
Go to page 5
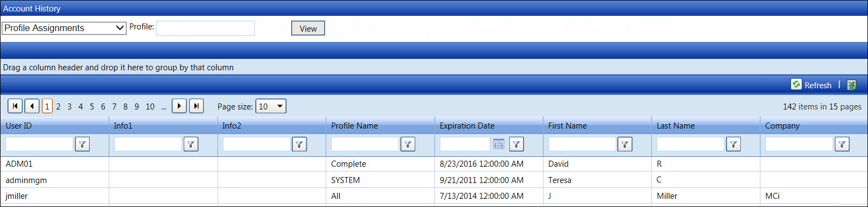92,107
